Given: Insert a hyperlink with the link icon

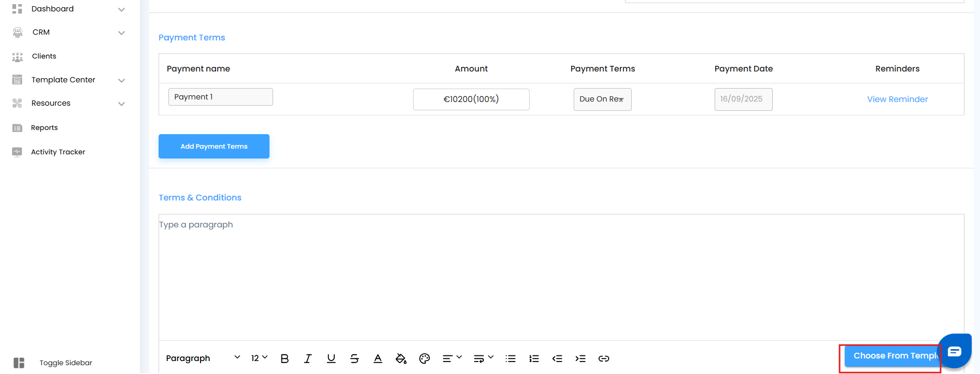Looking at the screenshot, I should tap(604, 358).
